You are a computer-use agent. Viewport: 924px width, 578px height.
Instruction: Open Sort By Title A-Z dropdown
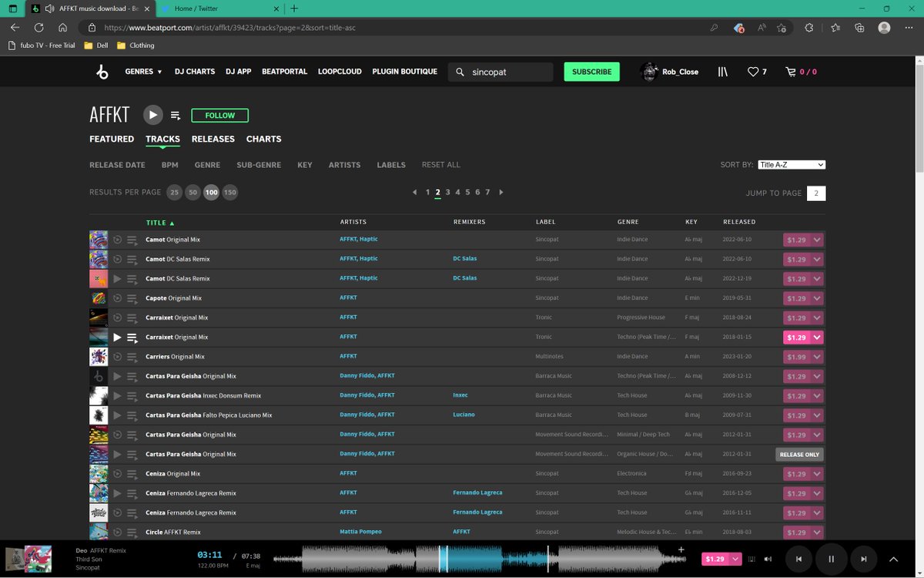pyautogui.click(x=792, y=165)
